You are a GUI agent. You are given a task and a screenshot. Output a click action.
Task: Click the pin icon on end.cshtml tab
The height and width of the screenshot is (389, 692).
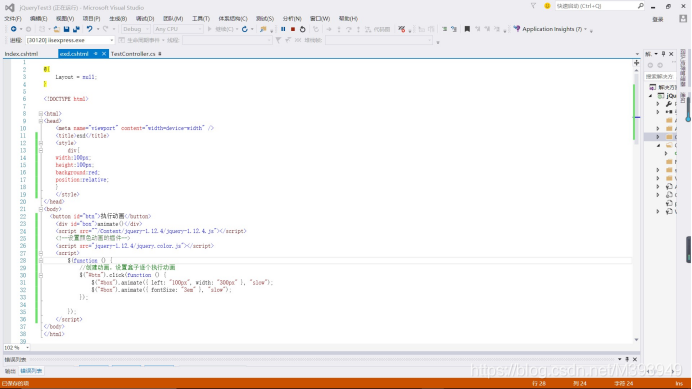(x=95, y=54)
